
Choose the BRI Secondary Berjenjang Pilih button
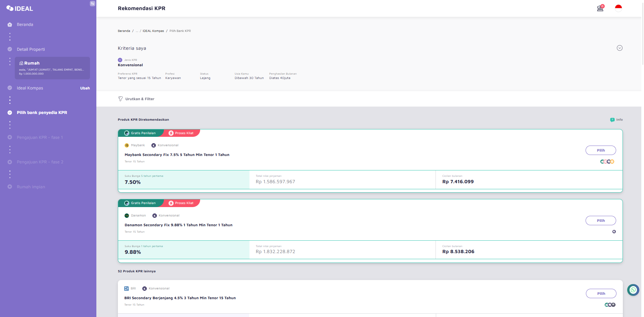[601, 293]
